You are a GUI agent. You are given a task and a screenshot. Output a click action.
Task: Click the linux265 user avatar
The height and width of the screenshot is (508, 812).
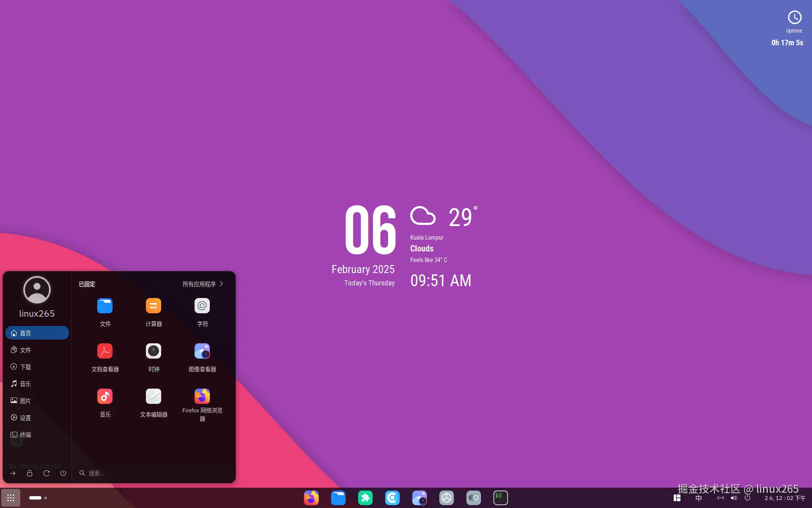pyautogui.click(x=36, y=290)
